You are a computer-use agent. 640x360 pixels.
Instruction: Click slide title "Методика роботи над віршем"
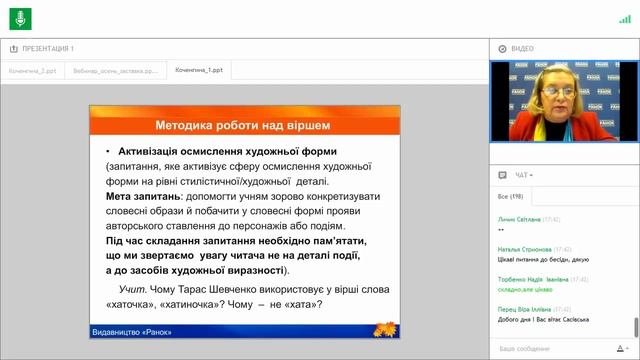[243, 125]
